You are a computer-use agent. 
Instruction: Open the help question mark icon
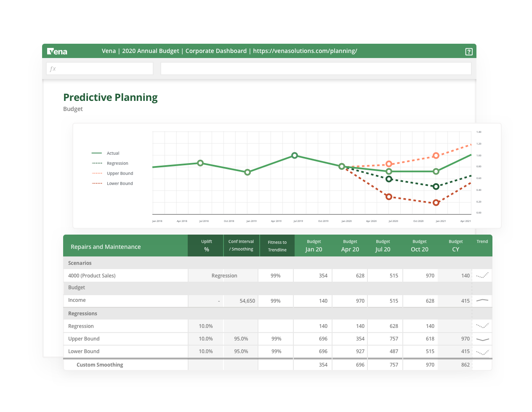468,51
